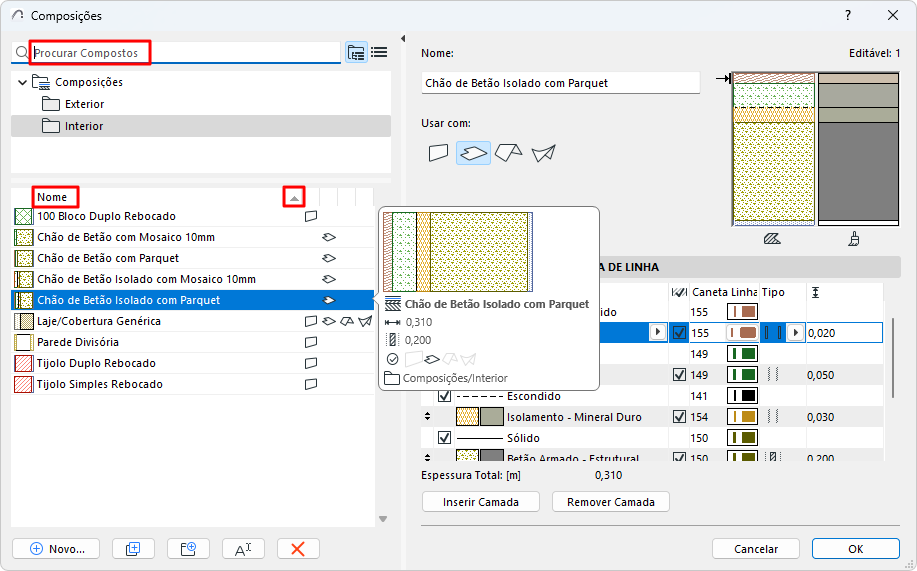Click pen color swatch for pen 141
Viewport: 917px width, 571px height.
(x=741, y=396)
